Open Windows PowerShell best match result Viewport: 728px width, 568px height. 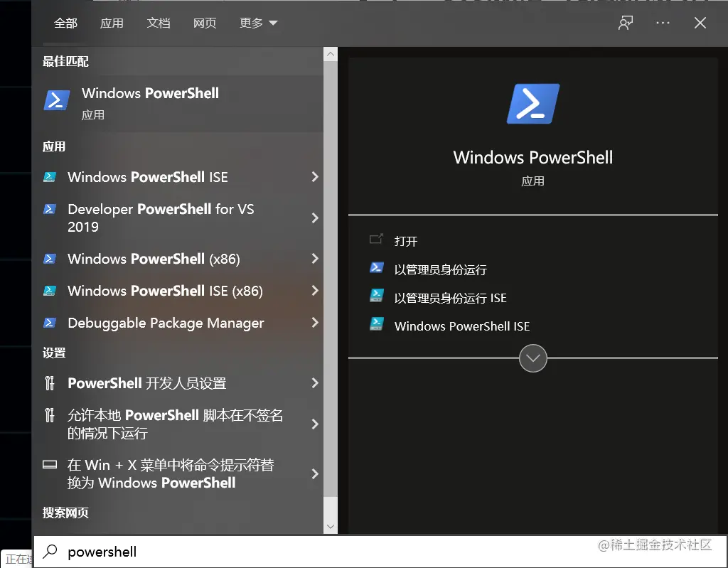point(177,103)
